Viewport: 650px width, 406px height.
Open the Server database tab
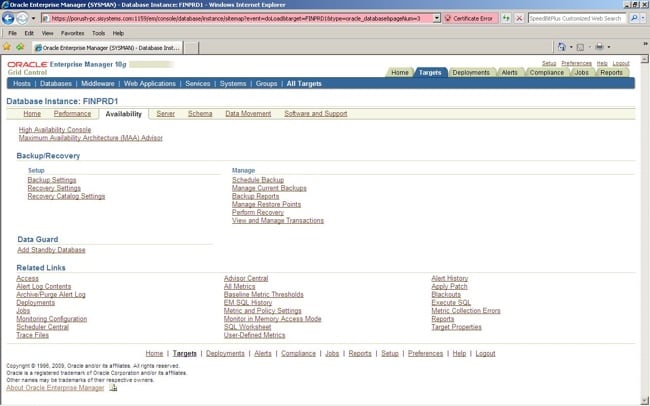point(165,114)
